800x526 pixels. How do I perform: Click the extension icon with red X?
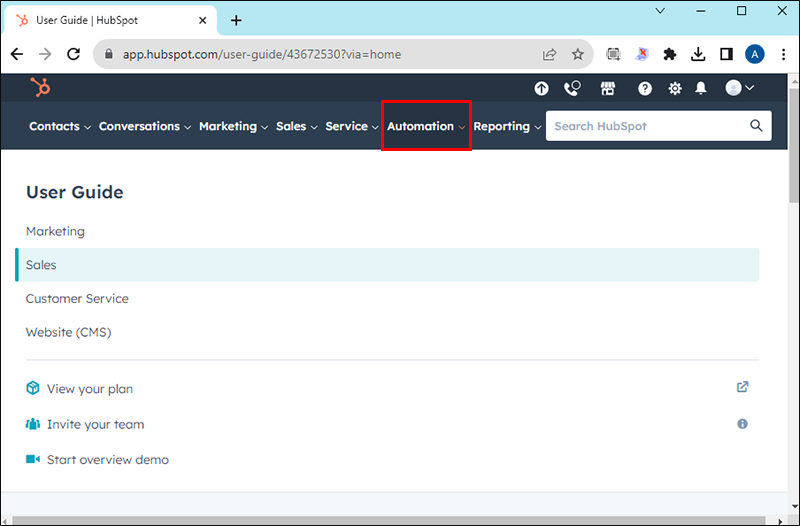pyautogui.click(x=642, y=54)
